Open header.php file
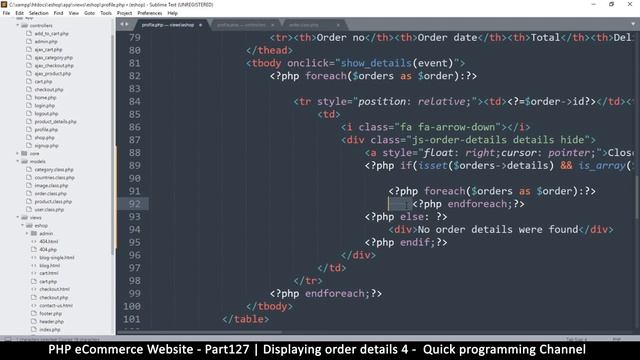Screen dimensions: 640x360 pyautogui.click(x=51, y=322)
